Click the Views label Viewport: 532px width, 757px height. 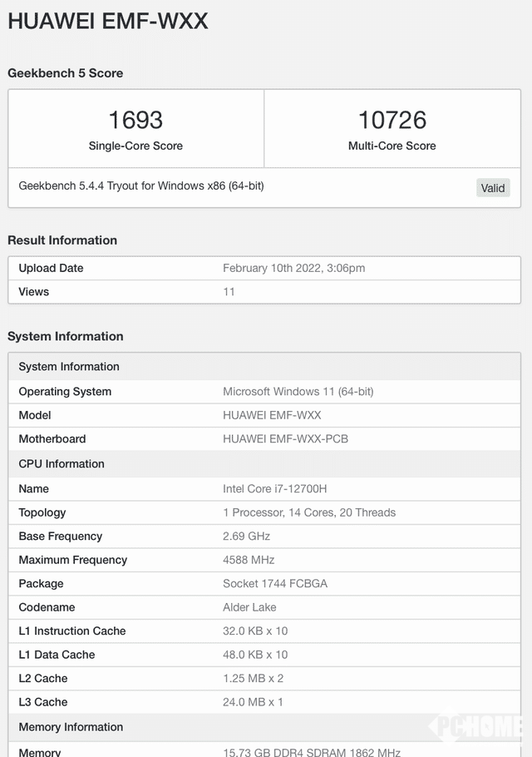click(34, 292)
